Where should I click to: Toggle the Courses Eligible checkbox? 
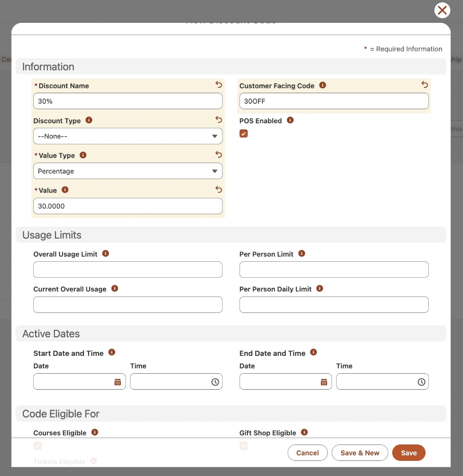(x=37, y=446)
